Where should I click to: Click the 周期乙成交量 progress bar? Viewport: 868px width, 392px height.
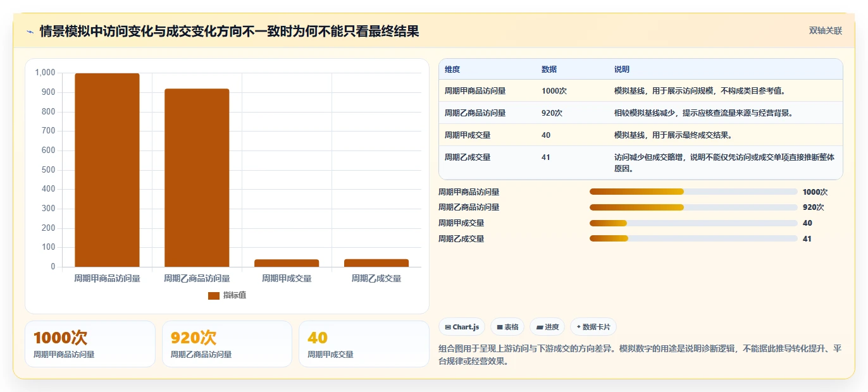coord(693,238)
